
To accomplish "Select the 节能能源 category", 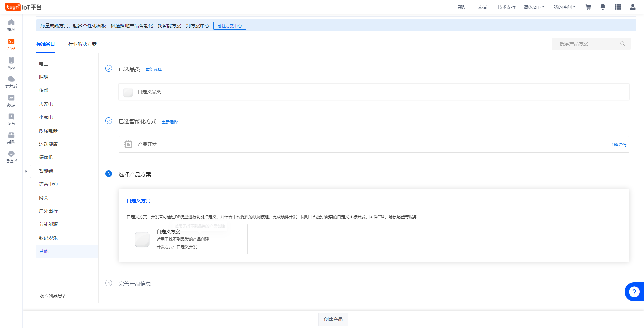I will click(x=67, y=224).
